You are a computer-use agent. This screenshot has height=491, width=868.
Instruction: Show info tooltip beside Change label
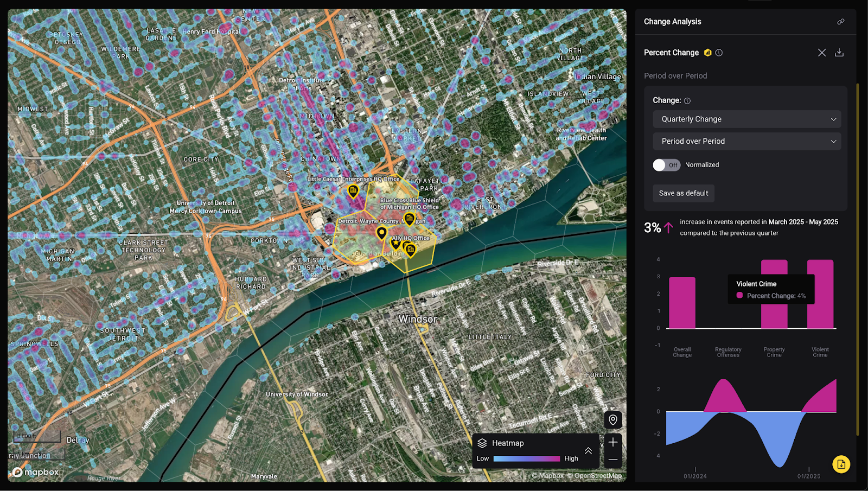point(687,100)
